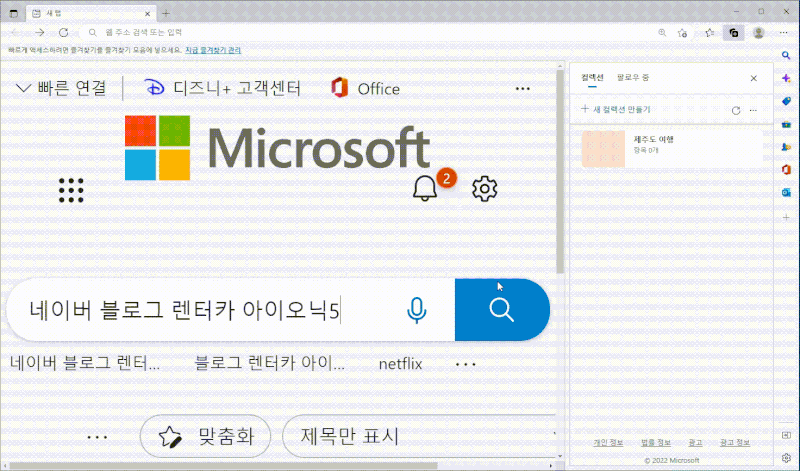800x471 pixels.
Task: Open the 광고 정보 link
Action: pos(735,442)
